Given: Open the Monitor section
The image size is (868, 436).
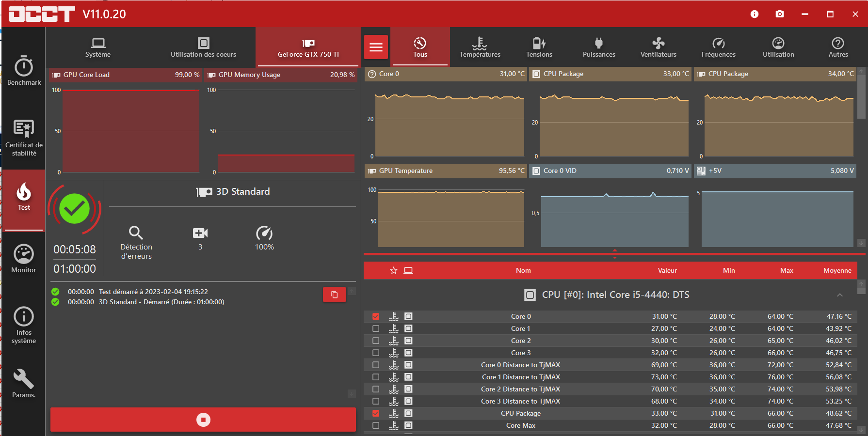Looking at the screenshot, I should pyautogui.click(x=24, y=259).
